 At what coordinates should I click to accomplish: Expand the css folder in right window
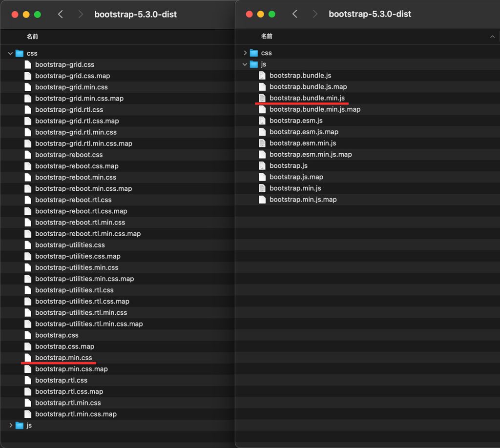coord(244,53)
